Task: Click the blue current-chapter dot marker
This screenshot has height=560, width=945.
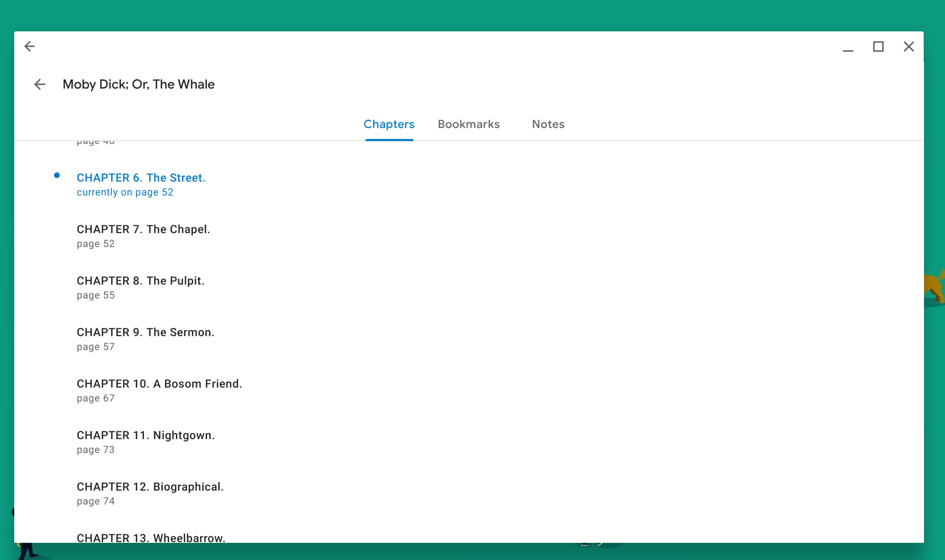Action: [57, 175]
